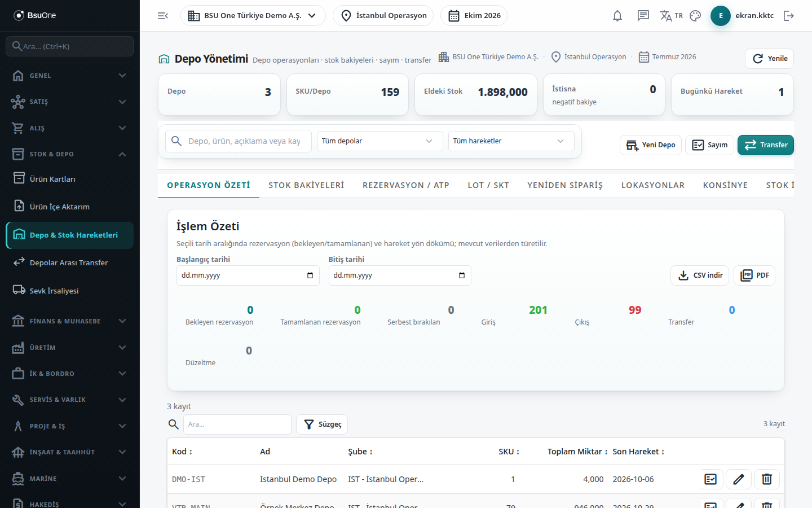Open count form for DMO-IST row
The image size is (812, 508).
tap(710, 479)
